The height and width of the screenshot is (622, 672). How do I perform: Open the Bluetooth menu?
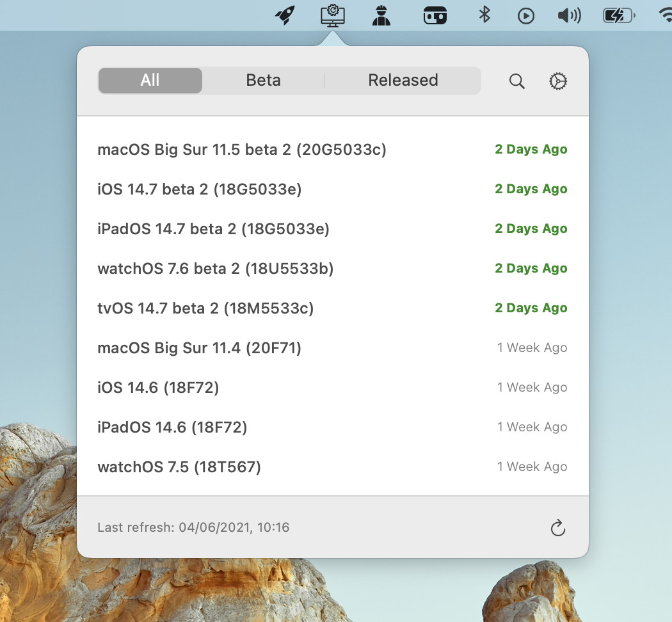484,15
